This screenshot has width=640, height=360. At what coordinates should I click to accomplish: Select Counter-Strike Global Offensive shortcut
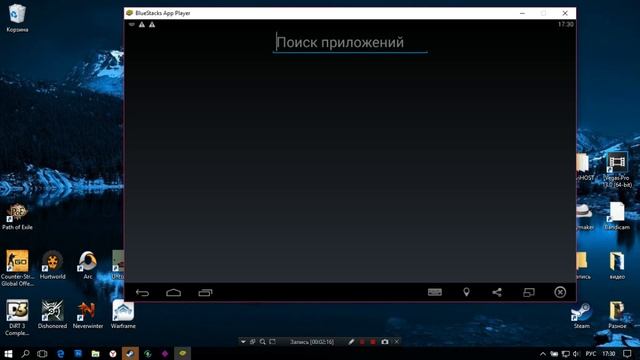pyautogui.click(x=17, y=268)
